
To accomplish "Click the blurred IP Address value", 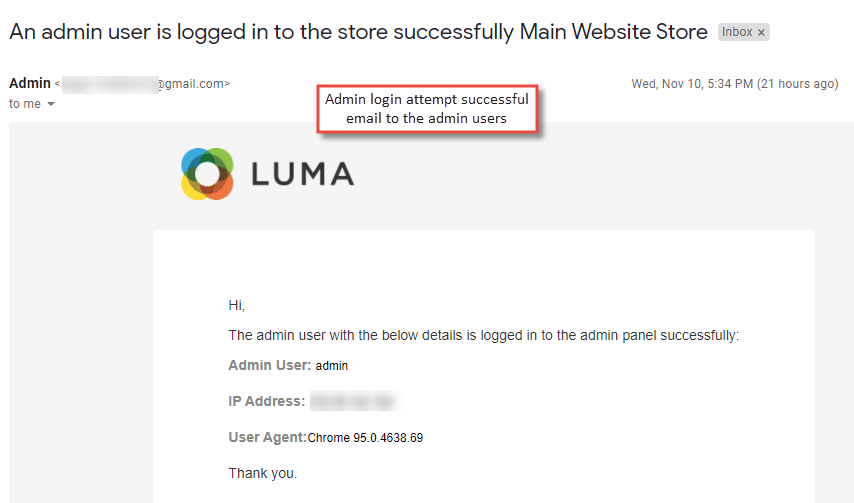I will pyautogui.click(x=353, y=401).
